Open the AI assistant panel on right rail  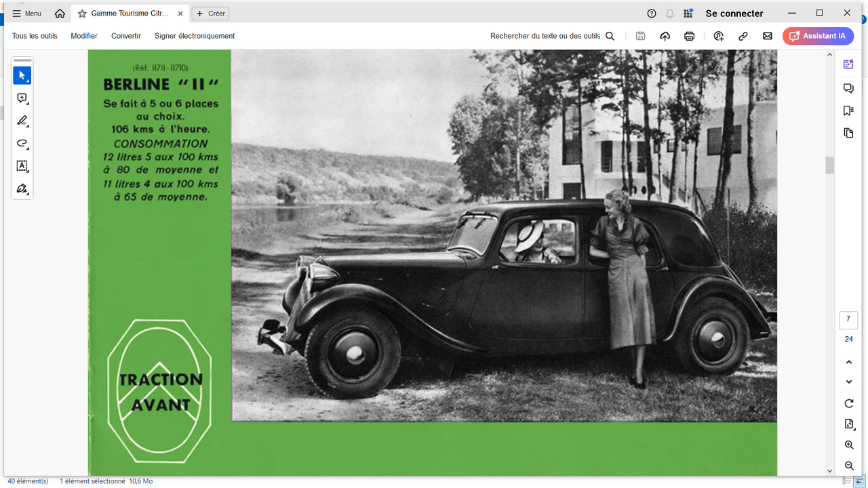(x=848, y=64)
